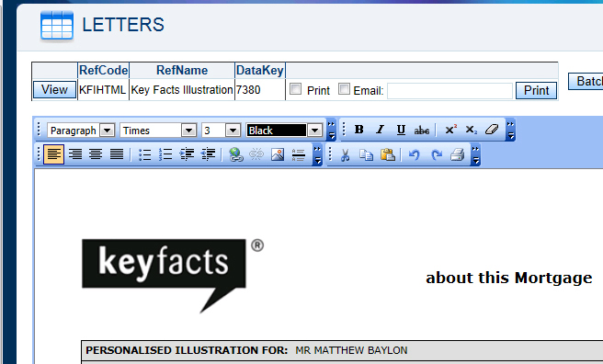Click the Email address input field
The width and height of the screenshot is (603, 364).
[x=449, y=91]
